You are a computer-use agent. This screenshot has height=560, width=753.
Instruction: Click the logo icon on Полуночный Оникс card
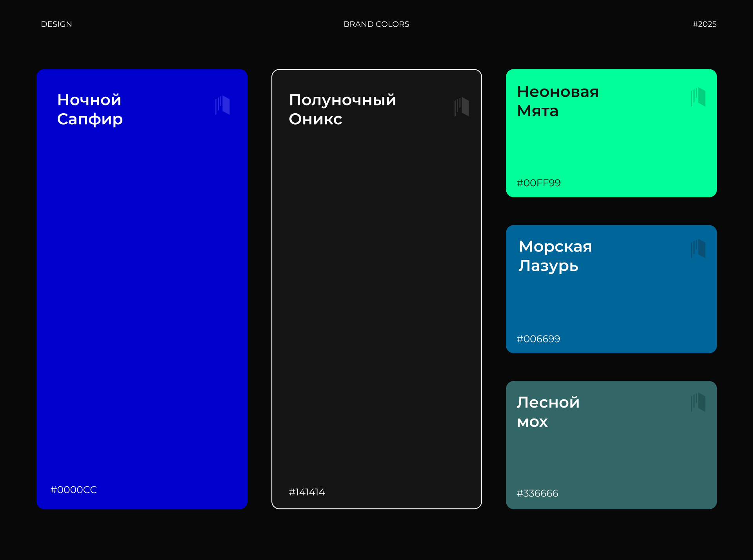[462, 107]
